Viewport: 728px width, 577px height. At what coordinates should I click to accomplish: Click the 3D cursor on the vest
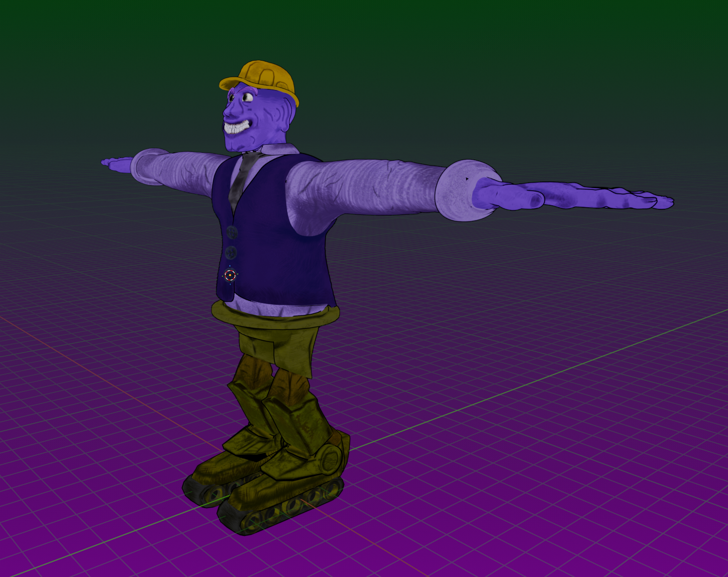click(x=230, y=275)
